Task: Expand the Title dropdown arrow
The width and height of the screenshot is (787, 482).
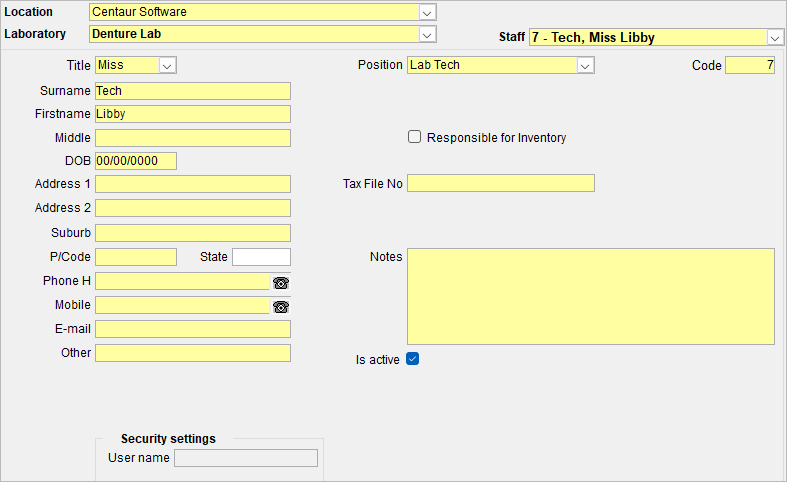Action: (167, 65)
